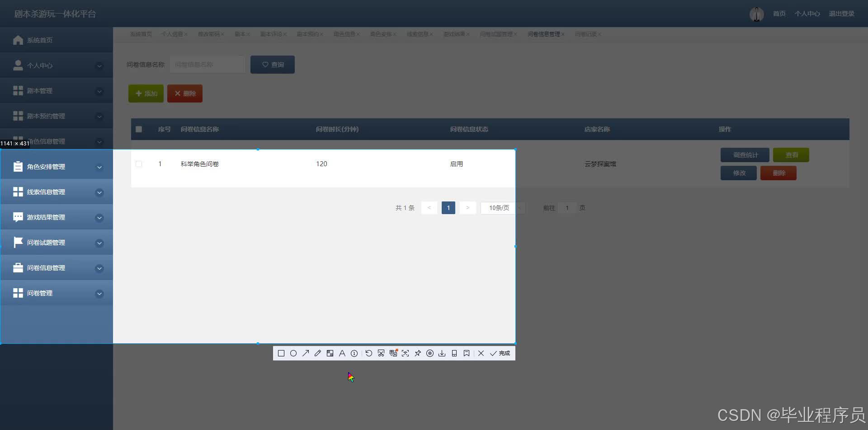This screenshot has height=430, width=868.
Task: Click the green 添加 button
Action: click(146, 93)
